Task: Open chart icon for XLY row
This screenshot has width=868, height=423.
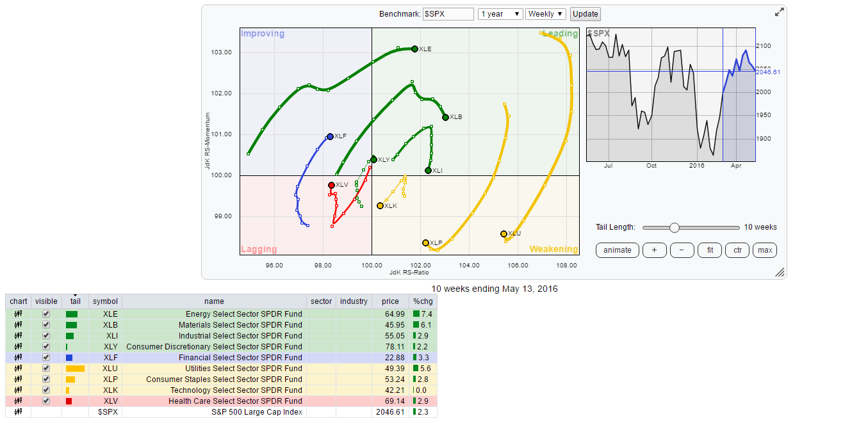Action: (18, 347)
